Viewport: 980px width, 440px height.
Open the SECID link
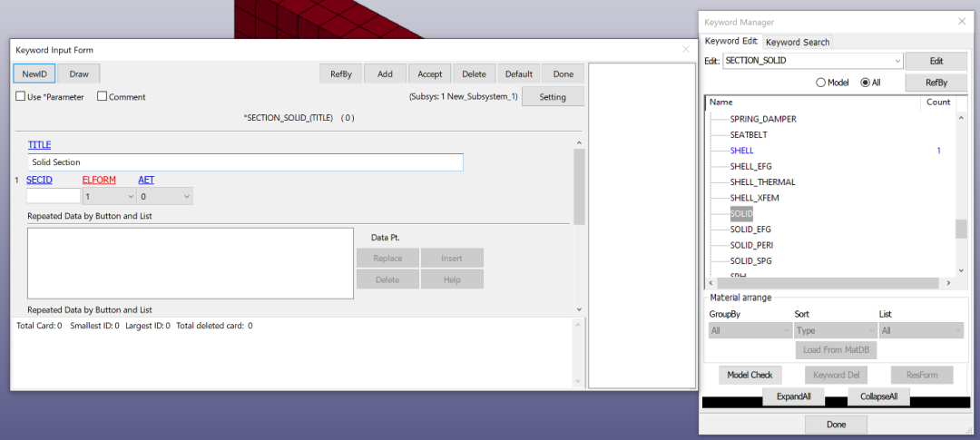39,180
